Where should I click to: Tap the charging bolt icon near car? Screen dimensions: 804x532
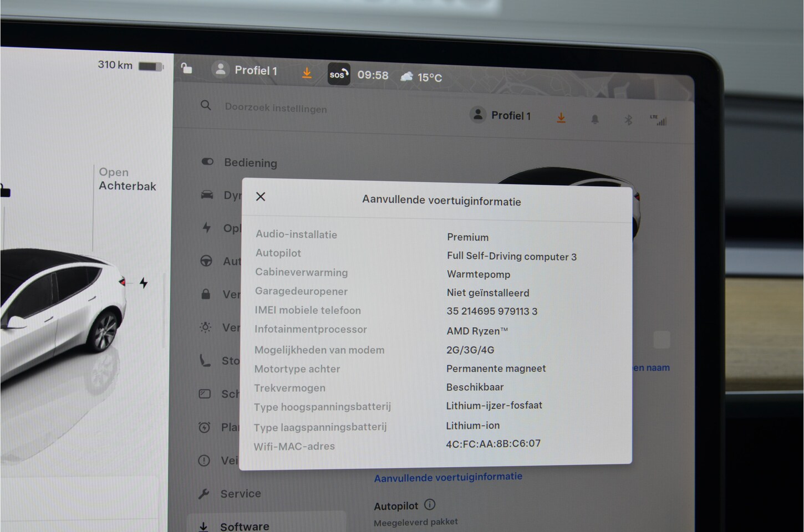point(144,283)
